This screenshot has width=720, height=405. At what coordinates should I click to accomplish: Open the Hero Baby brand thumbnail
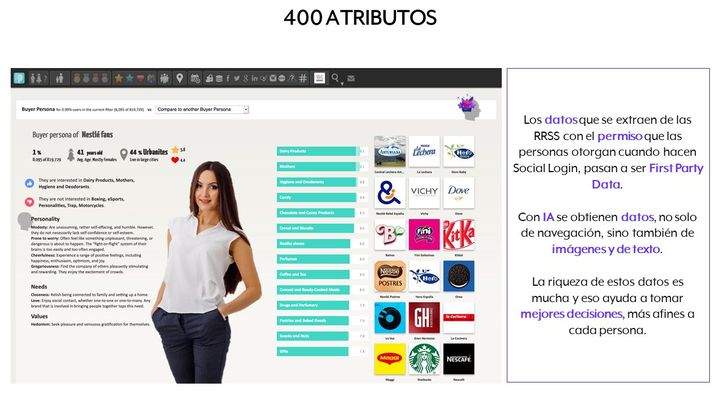coord(459,152)
